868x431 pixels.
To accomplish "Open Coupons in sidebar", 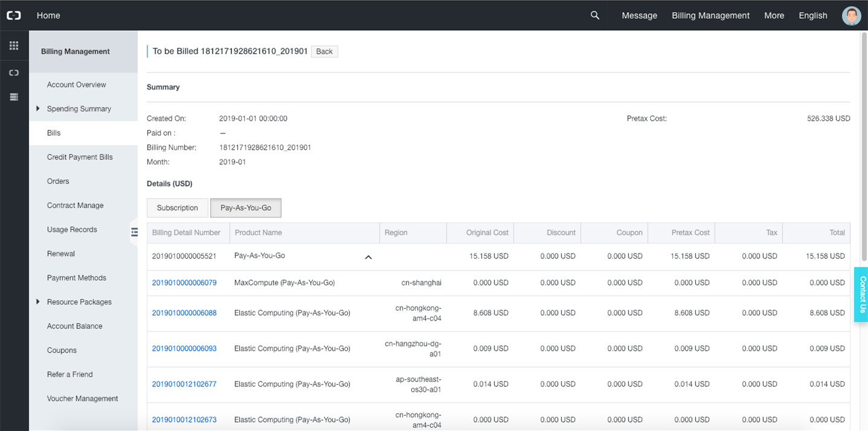I will [62, 350].
